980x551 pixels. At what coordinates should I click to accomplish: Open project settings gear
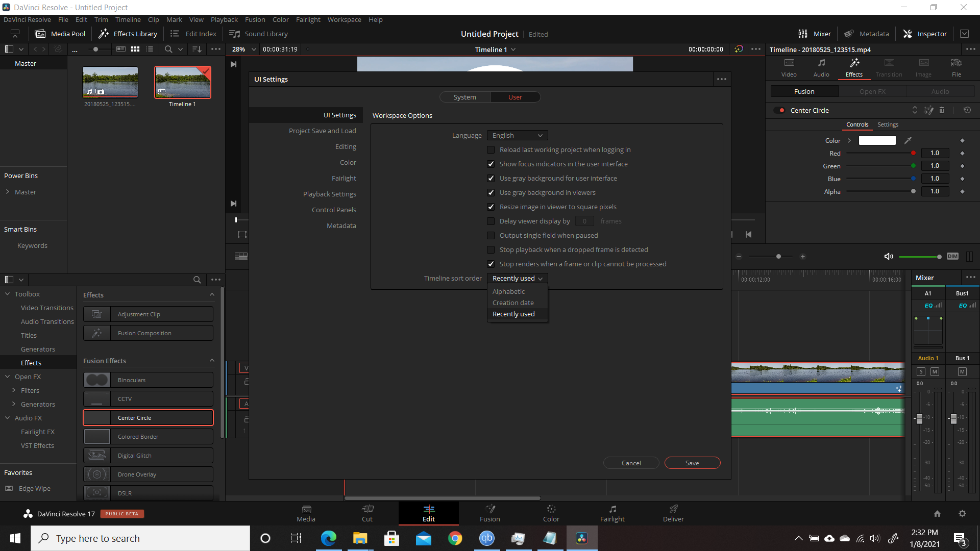tap(962, 514)
